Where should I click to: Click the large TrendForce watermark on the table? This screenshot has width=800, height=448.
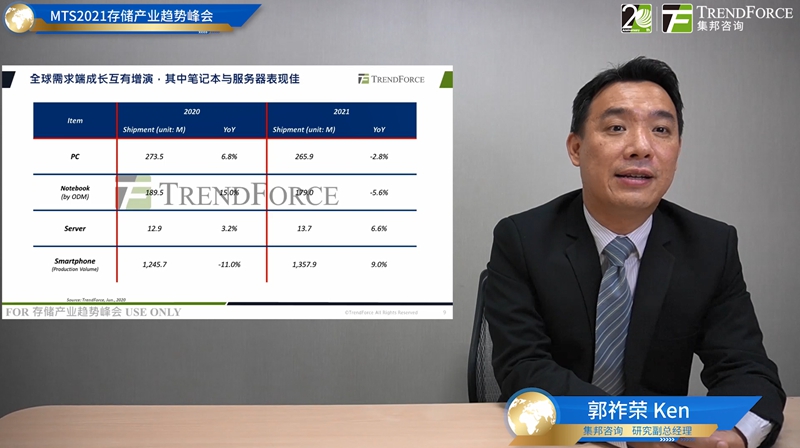pyautogui.click(x=228, y=192)
